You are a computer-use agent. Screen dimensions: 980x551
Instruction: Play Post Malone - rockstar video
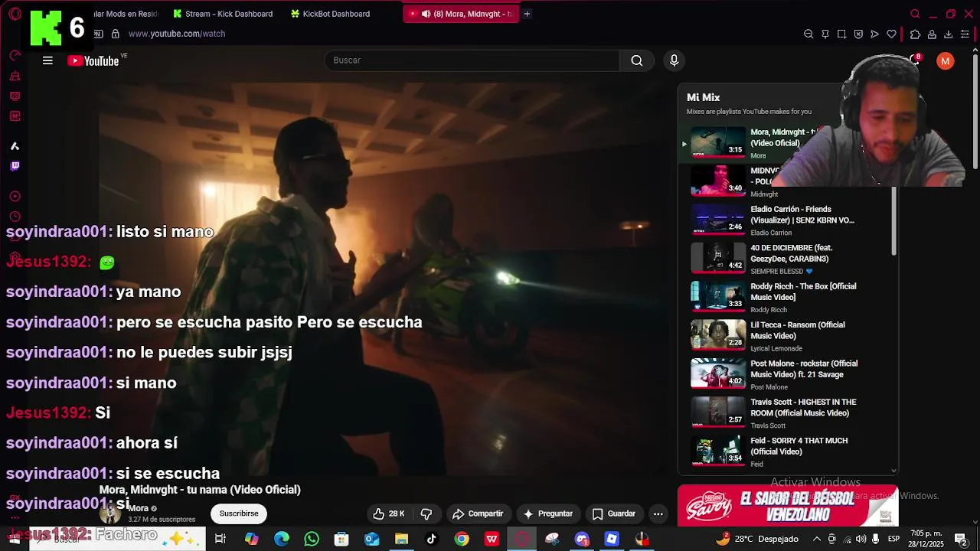[x=785, y=374]
